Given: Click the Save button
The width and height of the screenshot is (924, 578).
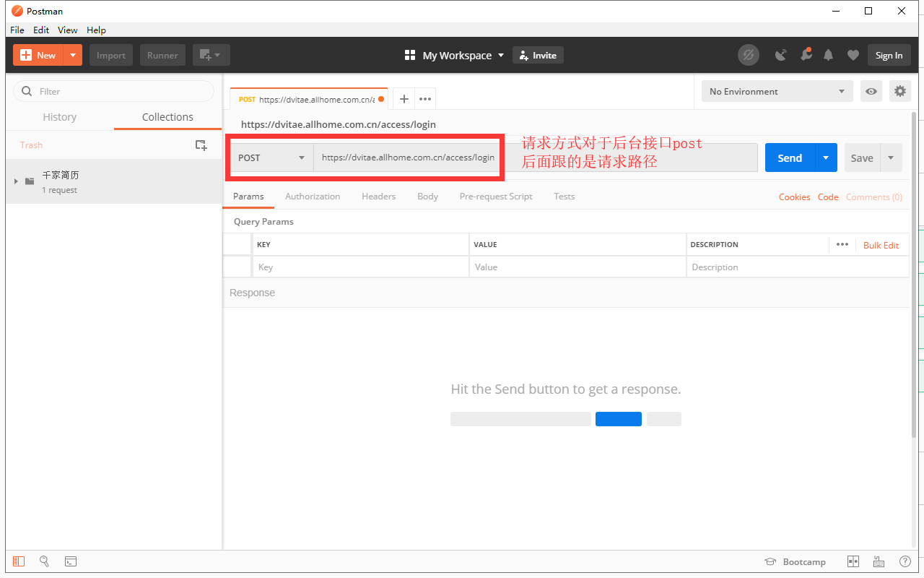Looking at the screenshot, I should [862, 158].
